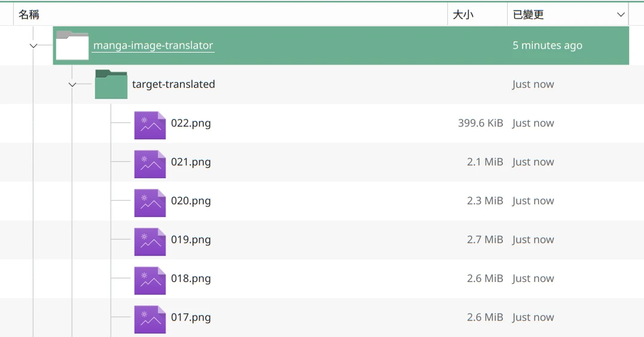644x337 pixels.
Task: Select the 018.png image file icon
Action: pos(149,280)
